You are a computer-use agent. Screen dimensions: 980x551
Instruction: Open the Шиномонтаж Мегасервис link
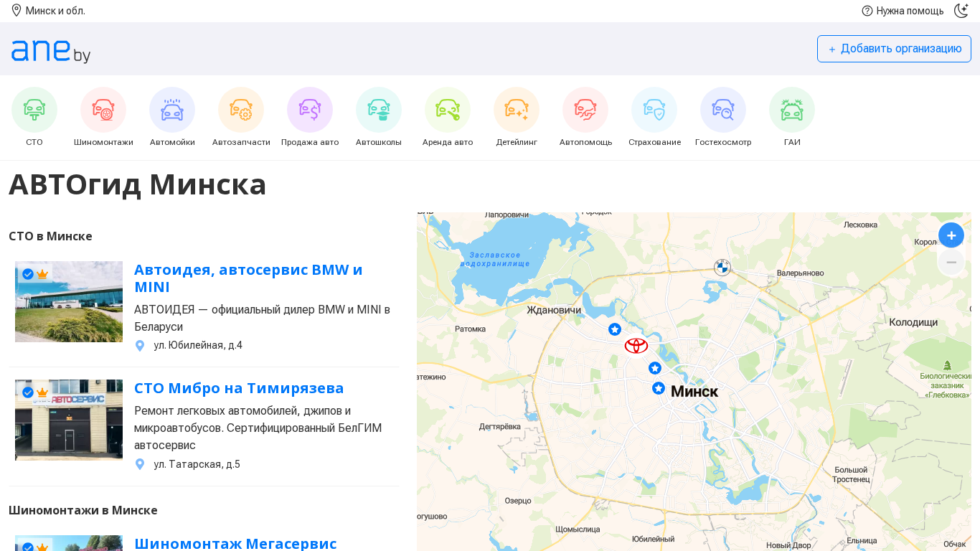click(x=235, y=543)
